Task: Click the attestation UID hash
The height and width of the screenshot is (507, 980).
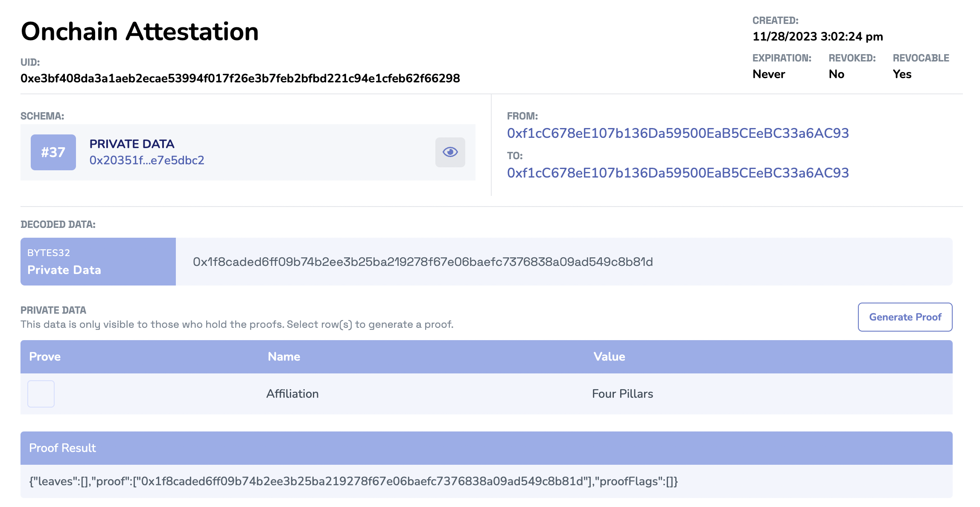Action: (240, 78)
